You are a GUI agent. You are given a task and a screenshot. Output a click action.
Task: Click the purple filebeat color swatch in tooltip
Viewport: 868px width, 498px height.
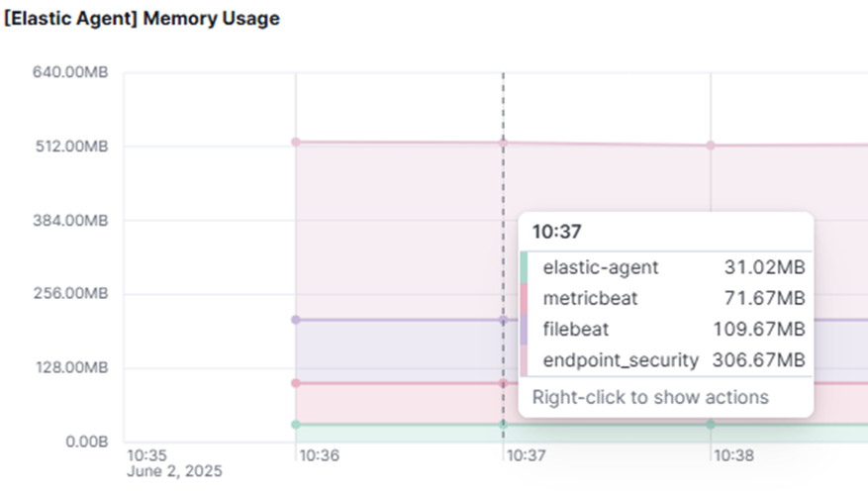click(x=524, y=329)
